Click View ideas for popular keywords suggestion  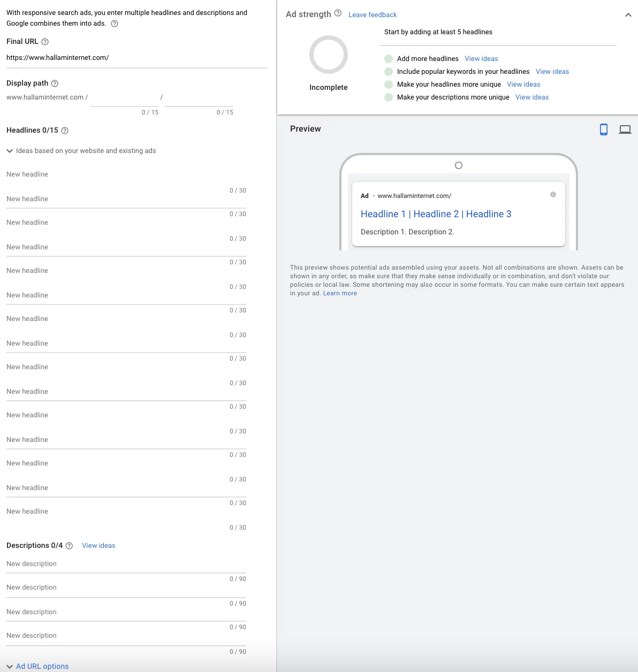[x=552, y=72]
